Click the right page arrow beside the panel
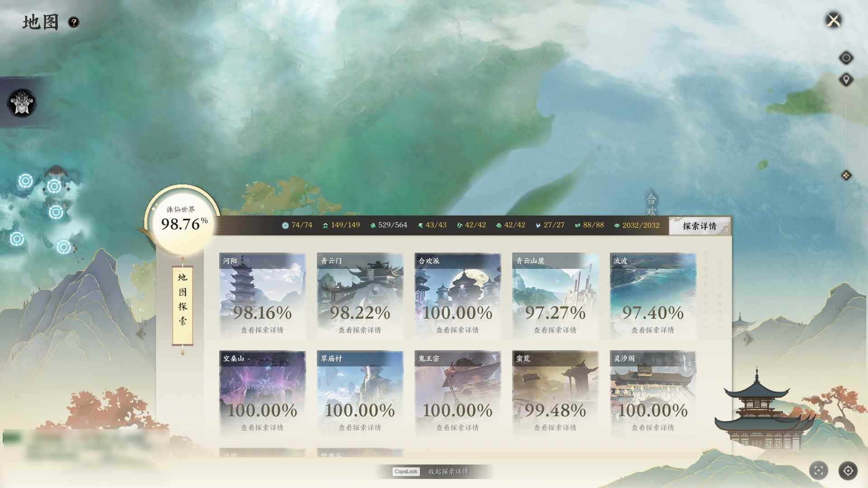Image resolution: width=868 pixels, height=488 pixels. (748, 338)
